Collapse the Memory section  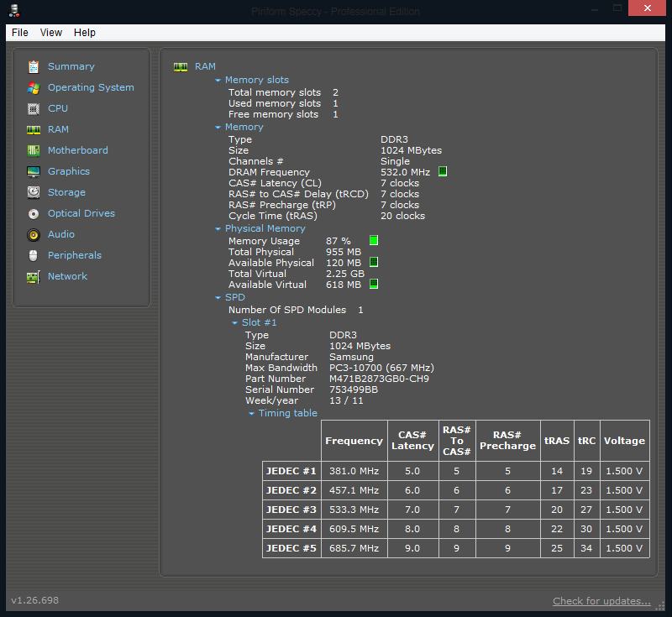pyautogui.click(x=218, y=128)
